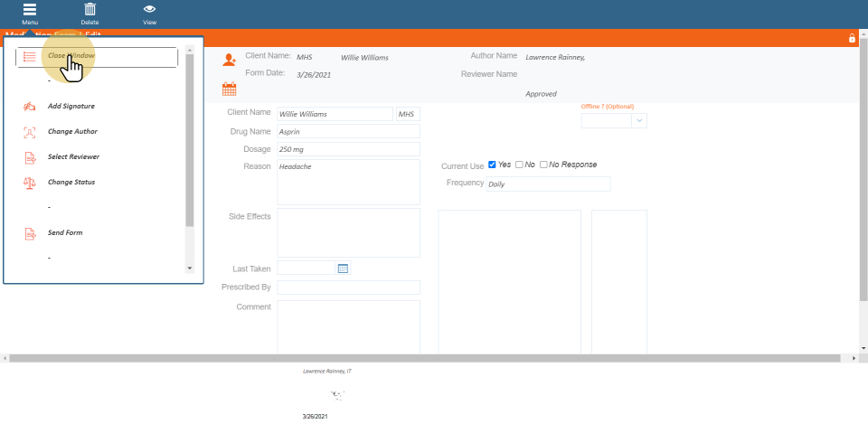
Task: Click the Select Reviewer icon
Action: point(29,157)
